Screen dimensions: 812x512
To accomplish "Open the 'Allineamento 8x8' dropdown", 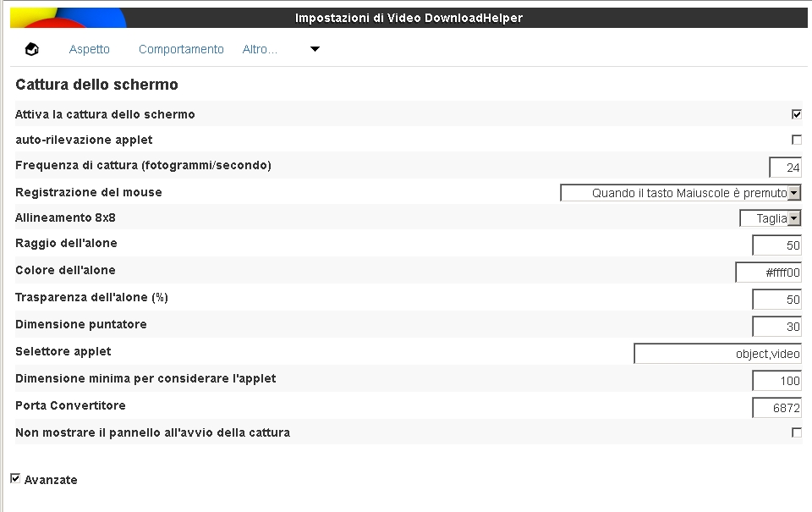I will point(770,218).
